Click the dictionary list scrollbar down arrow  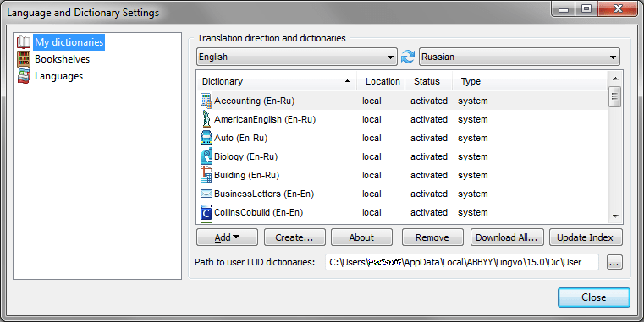(x=615, y=216)
